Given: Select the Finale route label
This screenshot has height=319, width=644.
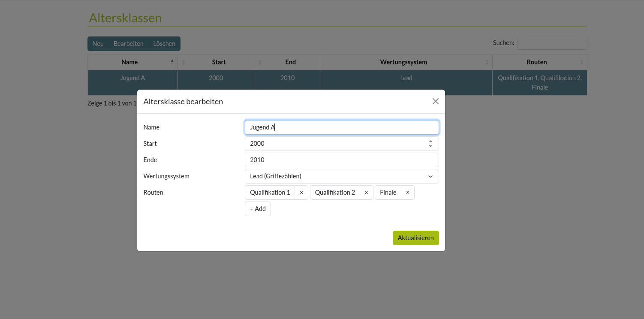Looking at the screenshot, I should (388, 193).
